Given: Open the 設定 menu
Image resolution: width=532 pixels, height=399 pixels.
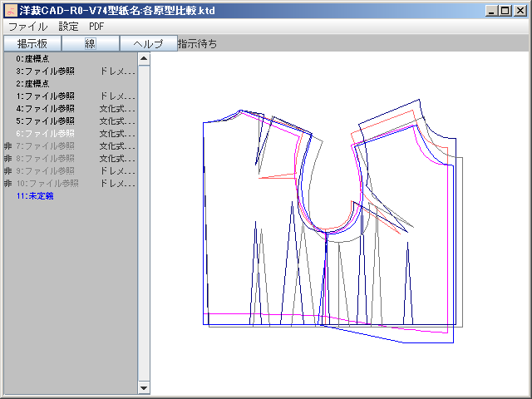Looking at the screenshot, I should [68, 27].
